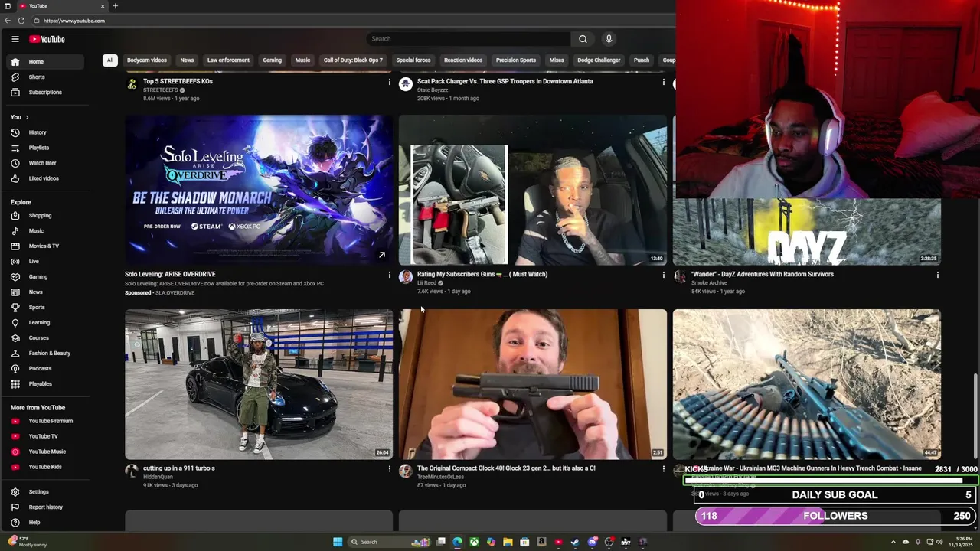
Task: Open HiddenQuan channel name
Action: tap(158, 477)
